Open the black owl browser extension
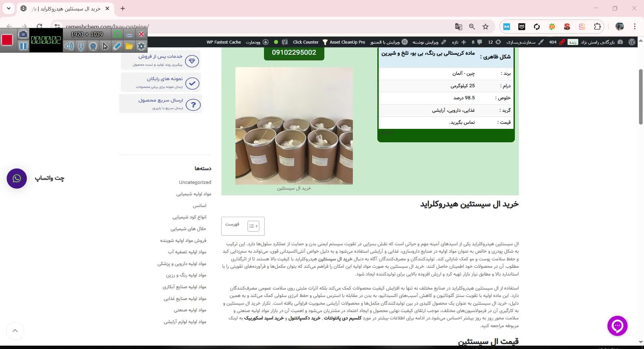Image resolution: width=644 pixels, height=349 pixels. point(522,27)
